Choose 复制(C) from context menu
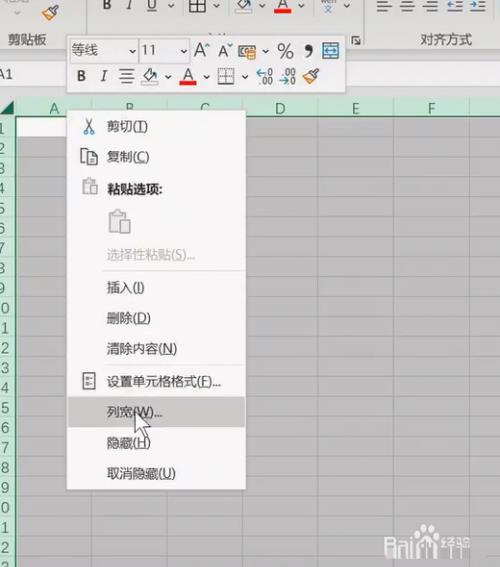This screenshot has height=567, width=500. [x=156, y=157]
